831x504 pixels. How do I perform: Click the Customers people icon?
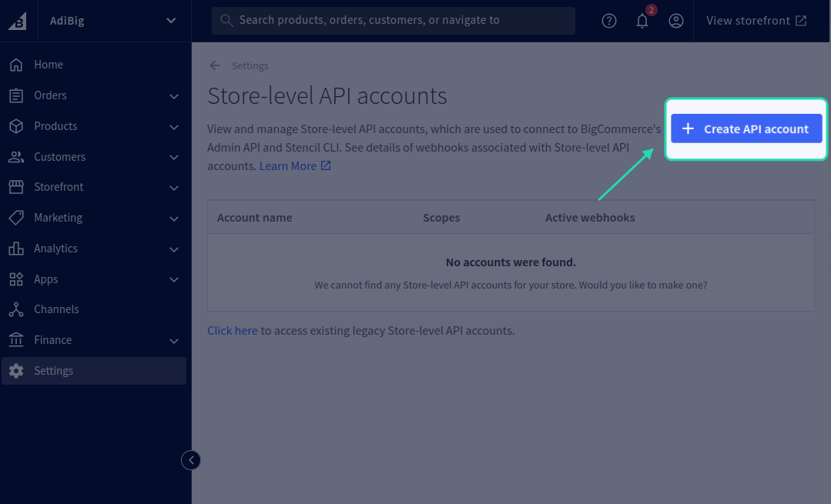tap(16, 157)
